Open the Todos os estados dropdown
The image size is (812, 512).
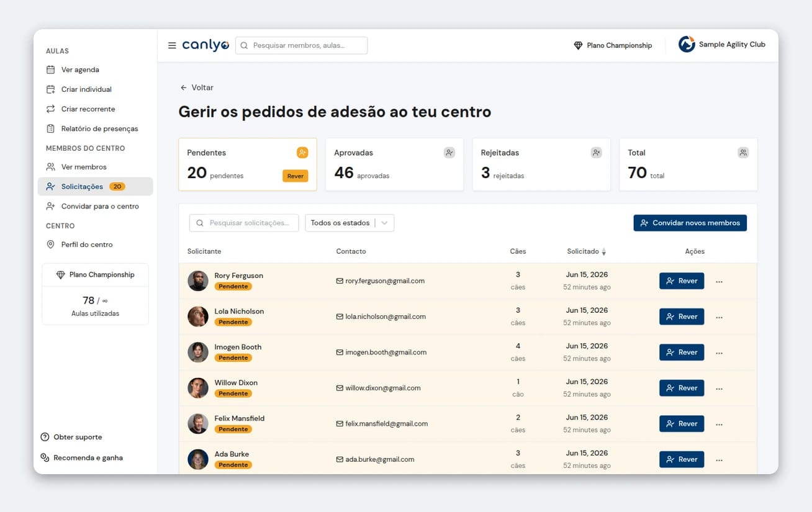click(x=350, y=223)
